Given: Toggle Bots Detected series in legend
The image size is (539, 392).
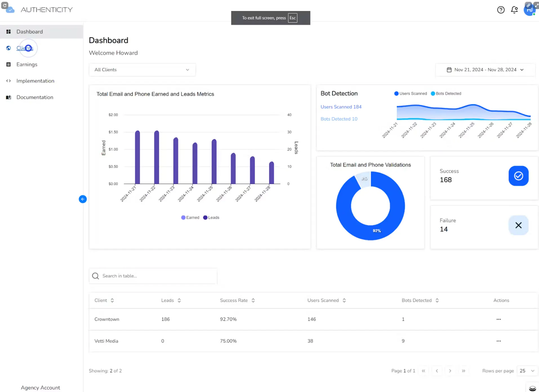Looking at the screenshot, I should pyautogui.click(x=446, y=93).
